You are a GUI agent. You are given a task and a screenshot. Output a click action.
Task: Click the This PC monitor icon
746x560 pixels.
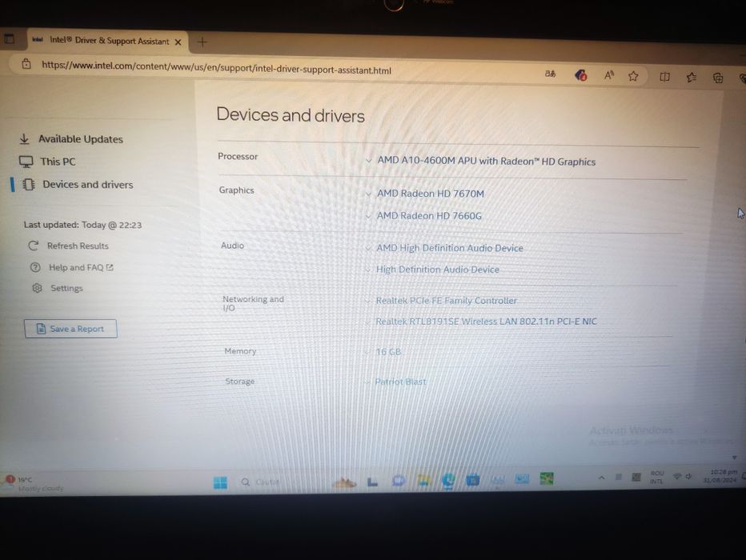coord(26,162)
